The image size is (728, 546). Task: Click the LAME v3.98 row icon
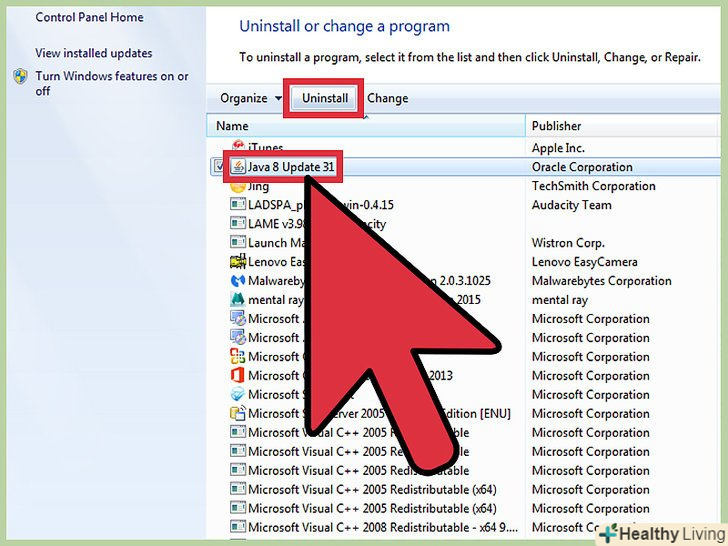[x=238, y=223]
